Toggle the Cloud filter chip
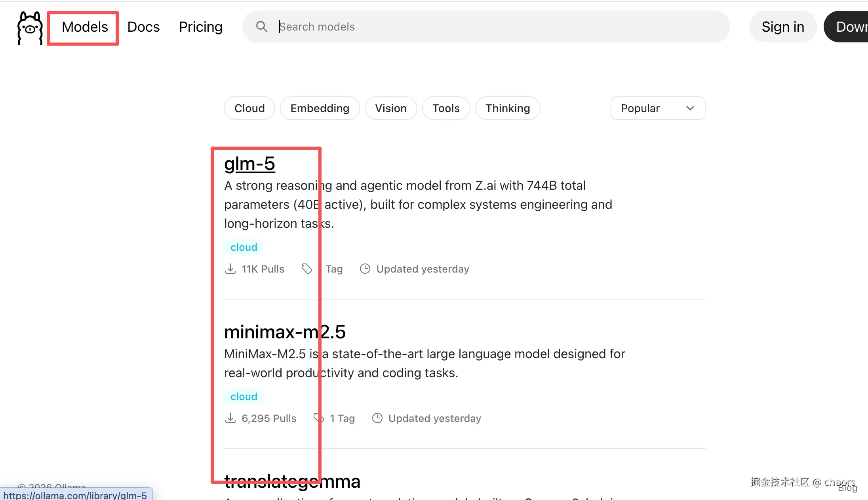Screen dimensions: 868x500 tap(249, 108)
